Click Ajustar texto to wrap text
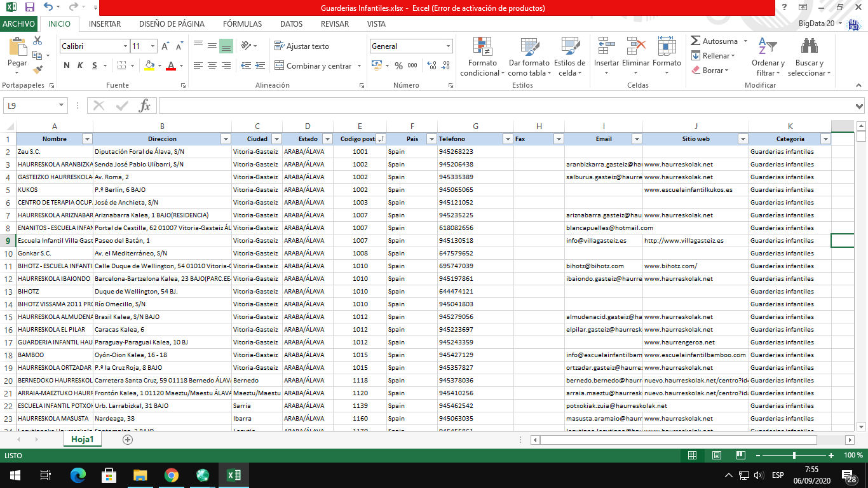The height and width of the screenshot is (488, 868). pyautogui.click(x=302, y=46)
